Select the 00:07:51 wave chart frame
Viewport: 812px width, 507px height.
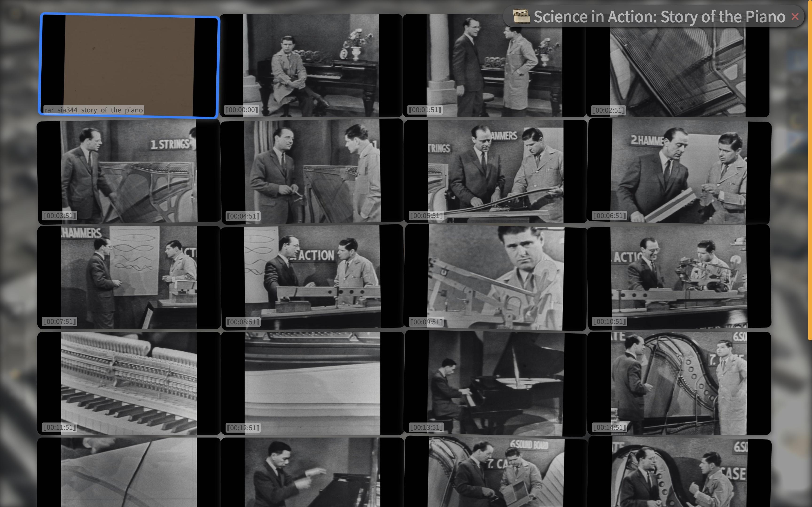pyautogui.click(x=129, y=277)
